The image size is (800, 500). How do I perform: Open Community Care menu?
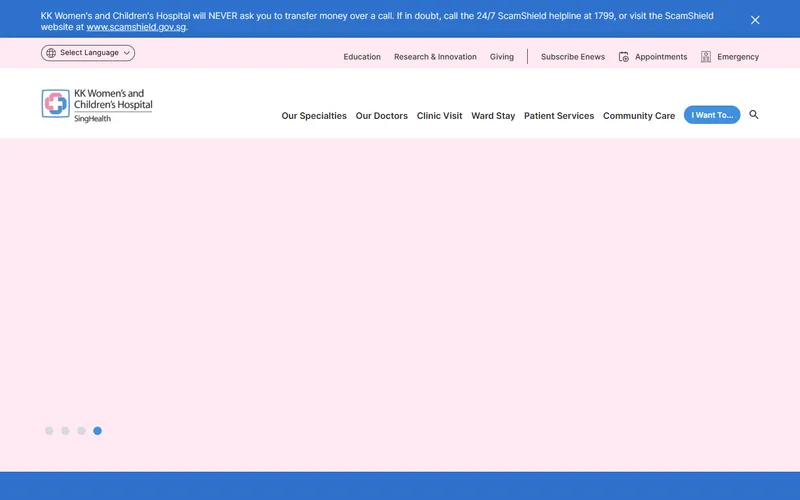(639, 116)
